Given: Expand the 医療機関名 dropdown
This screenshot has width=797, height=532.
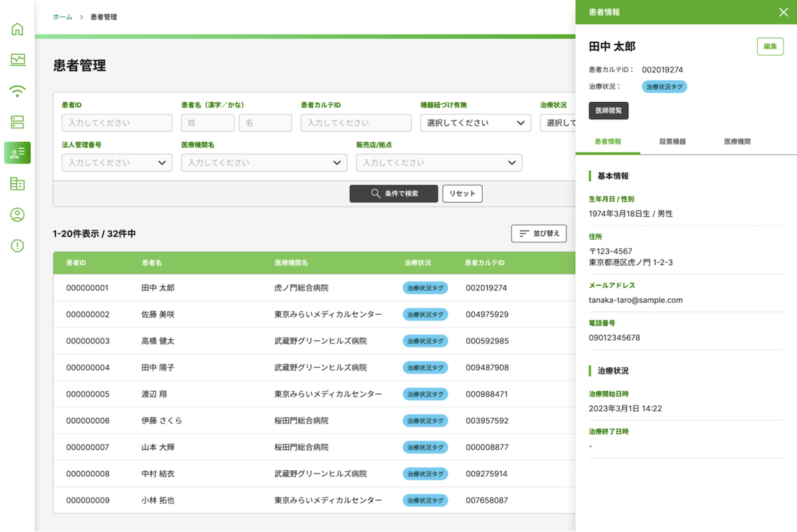Looking at the screenshot, I should pos(264,163).
